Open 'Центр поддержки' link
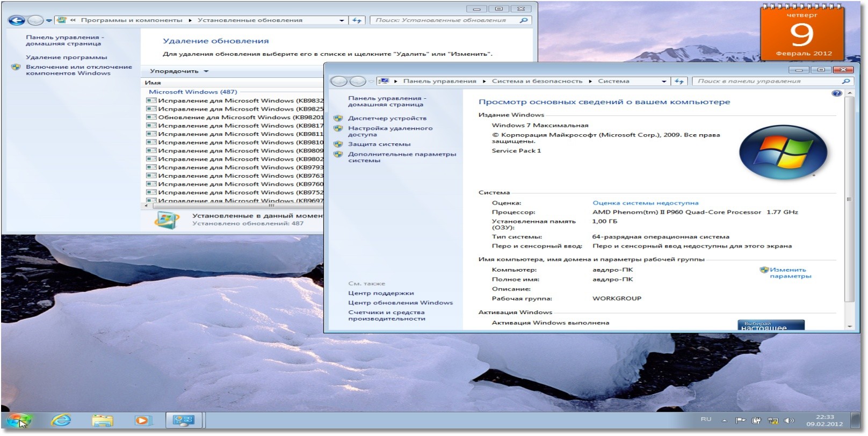Viewport: 868px width, 436px height. [x=381, y=293]
